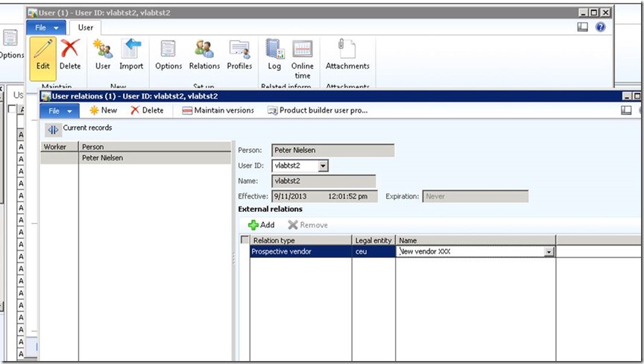The image size is (644, 364).
Task: Open File menu in User relations window
Action: [60, 110]
